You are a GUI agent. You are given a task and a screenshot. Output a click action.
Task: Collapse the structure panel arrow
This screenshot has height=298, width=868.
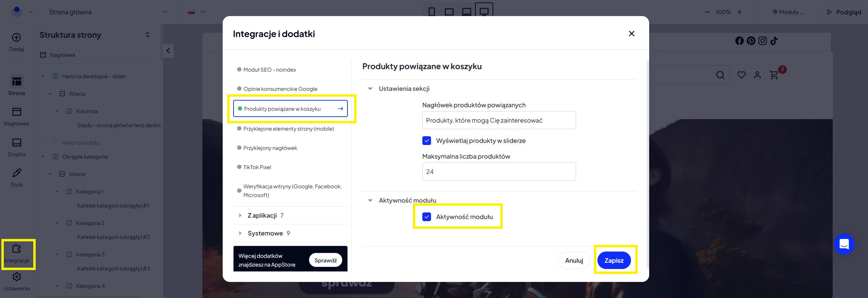[x=168, y=51]
